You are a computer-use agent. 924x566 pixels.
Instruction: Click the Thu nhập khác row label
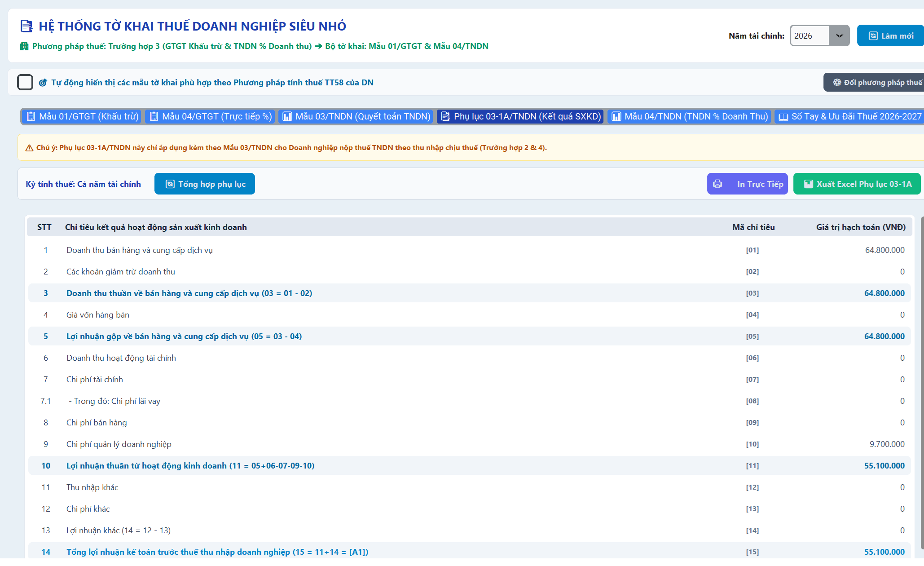[92, 487]
